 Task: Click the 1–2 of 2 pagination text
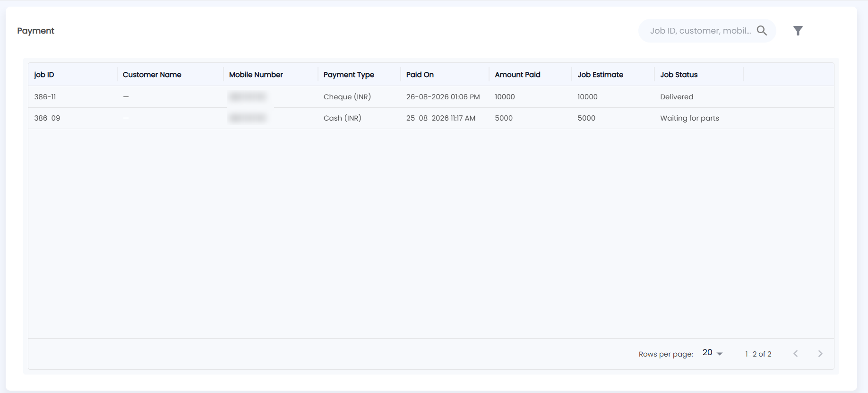[758, 354]
